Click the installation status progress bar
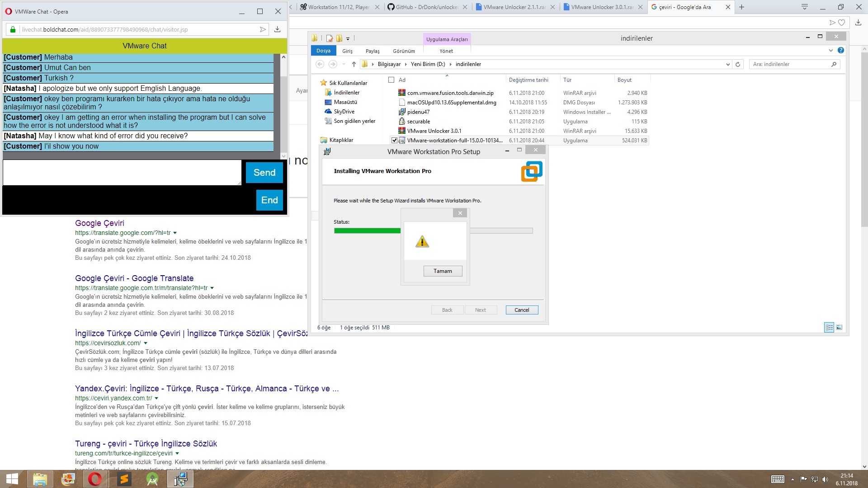The image size is (868, 488). [433, 230]
